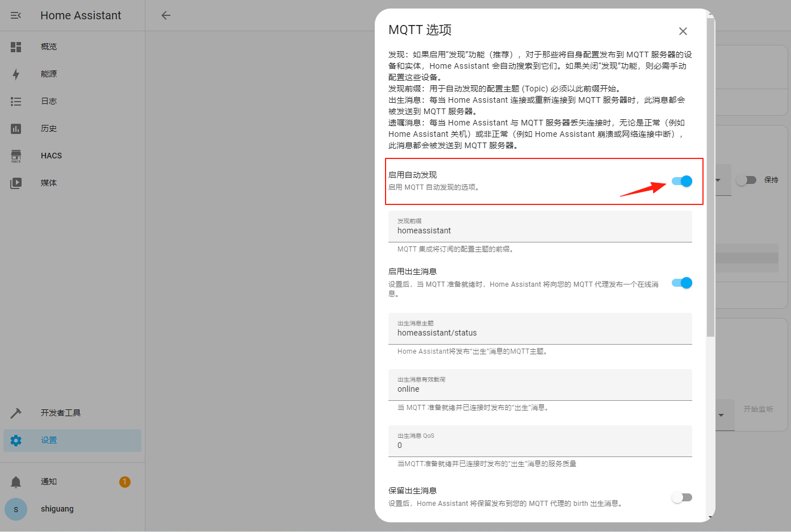This screenshot has height=532, width=791.
Task: Open the shiguang user avatar
Action: pos(16,509)
